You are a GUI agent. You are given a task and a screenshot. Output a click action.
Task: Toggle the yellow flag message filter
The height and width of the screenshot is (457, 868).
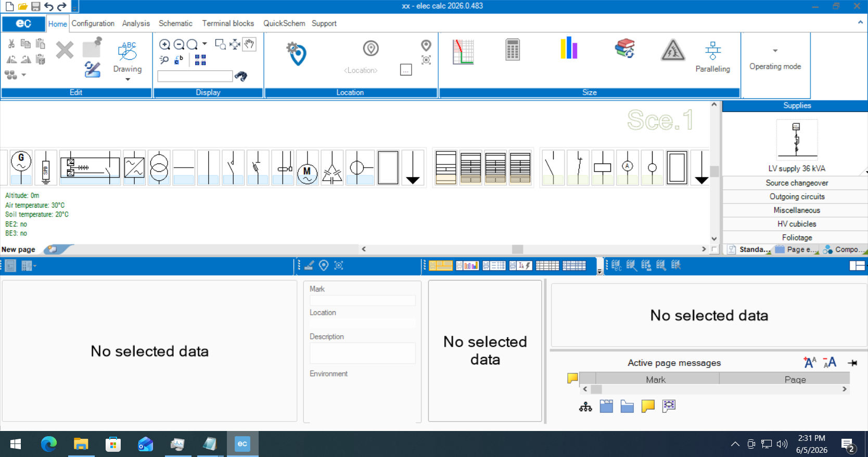572,378
